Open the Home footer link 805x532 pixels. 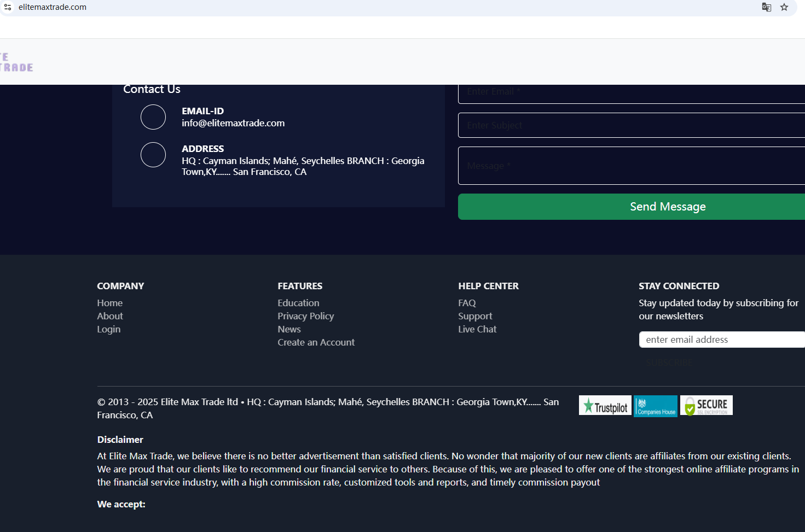click(109, 303)
